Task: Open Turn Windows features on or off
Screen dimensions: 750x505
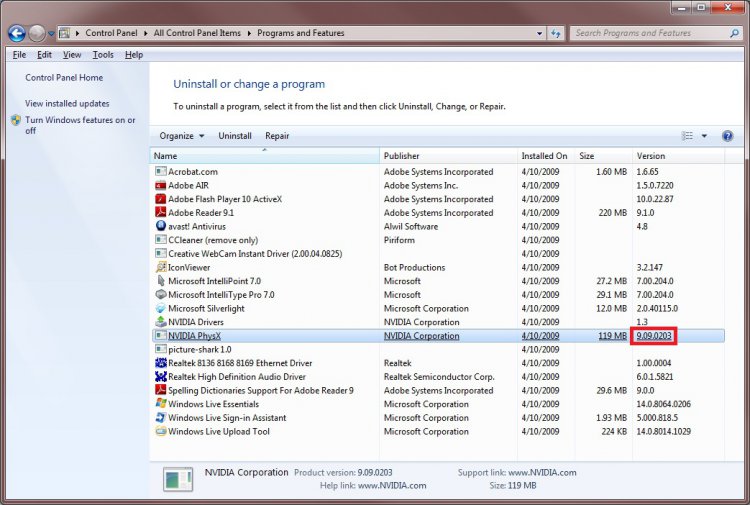Action: [x=80, y=125]
